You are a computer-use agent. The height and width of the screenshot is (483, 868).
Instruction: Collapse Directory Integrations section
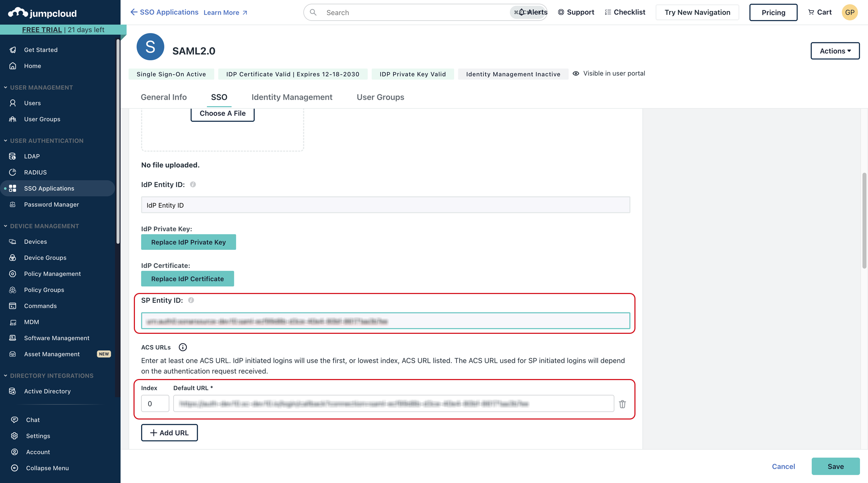tap(5, 375)
